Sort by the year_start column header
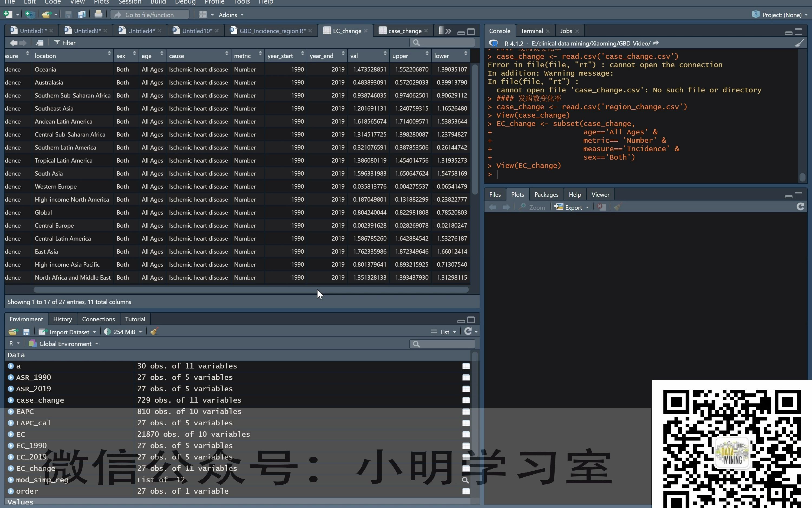Image resolution: width=812 pixels, height=508 pixels. tap(286, 56)
